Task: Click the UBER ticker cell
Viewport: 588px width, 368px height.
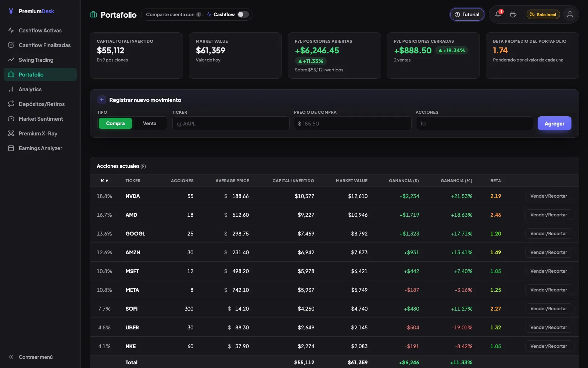Action: [x=132, y=328]
